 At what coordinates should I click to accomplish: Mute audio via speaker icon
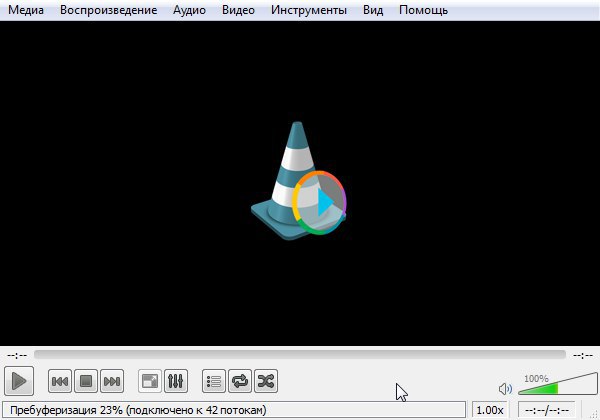[505, 389]
